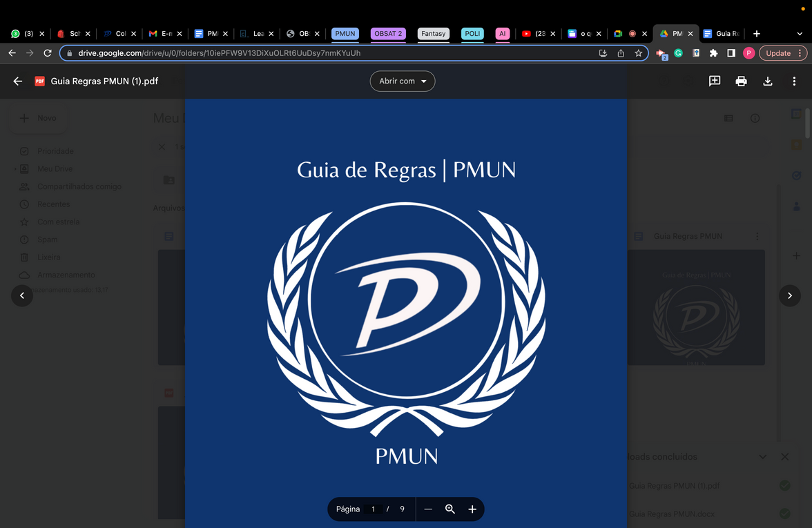Collapse the downloads completed panel
Viewport: 812px width, 528px height.
[x=762, y=457]
